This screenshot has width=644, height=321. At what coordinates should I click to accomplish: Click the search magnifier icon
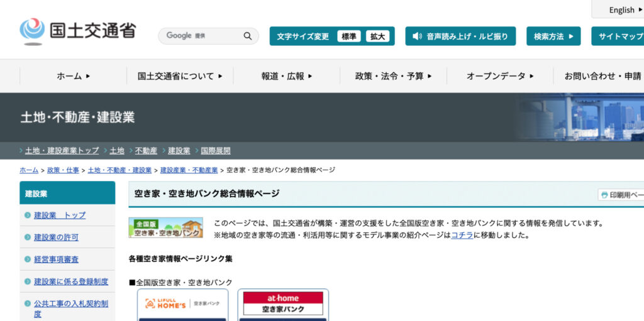247,36
